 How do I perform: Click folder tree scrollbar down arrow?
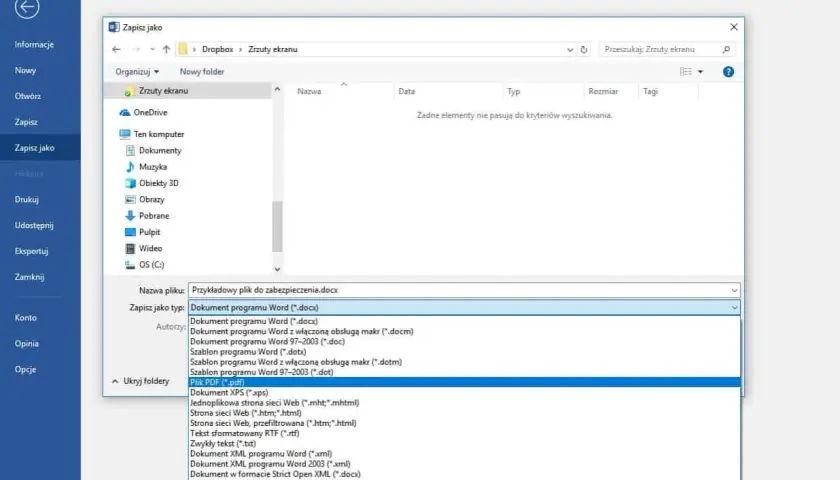(x=277, y=269)
